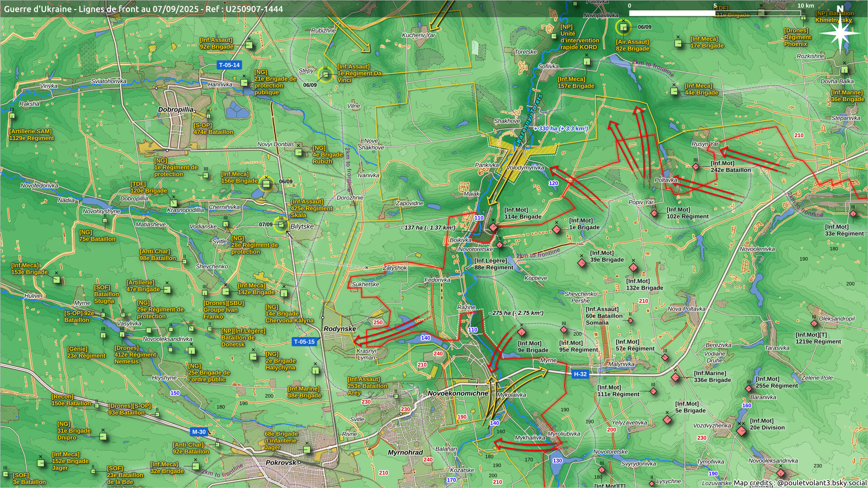The width and height of the screenshot is (868, 488).
Task: Click the 132e Brigade red diamond icon
Action: [633, 267]
